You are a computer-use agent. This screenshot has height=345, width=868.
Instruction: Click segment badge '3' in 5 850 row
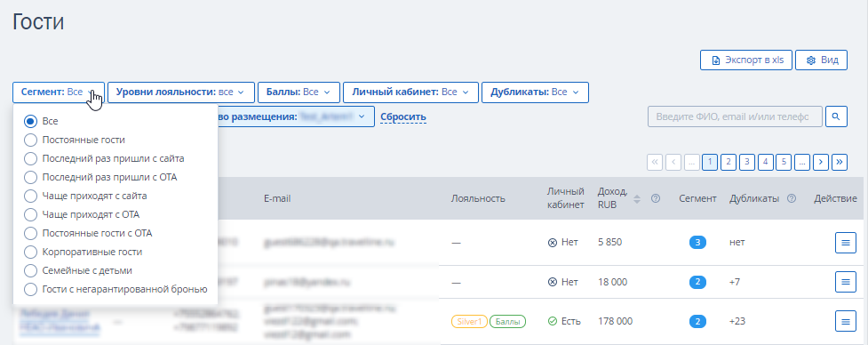click(x=697, y=243)
